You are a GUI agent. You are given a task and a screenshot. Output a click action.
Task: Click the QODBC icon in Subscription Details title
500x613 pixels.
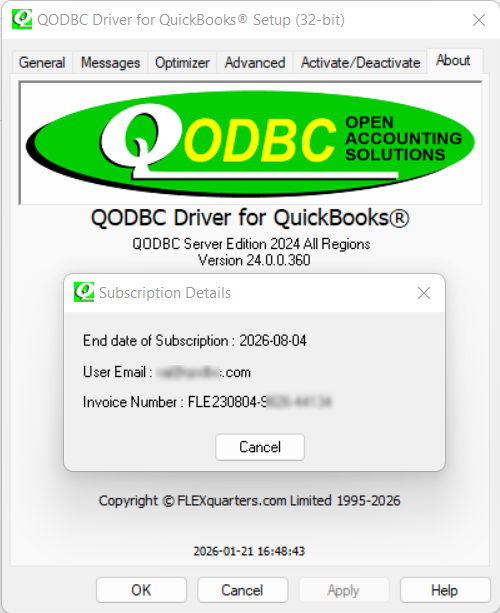coord(84,292)
